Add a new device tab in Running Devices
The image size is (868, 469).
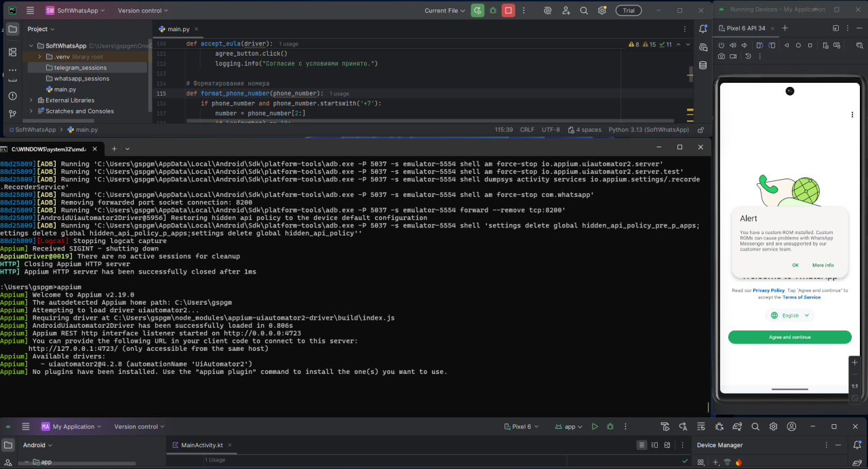pos(785,28)
